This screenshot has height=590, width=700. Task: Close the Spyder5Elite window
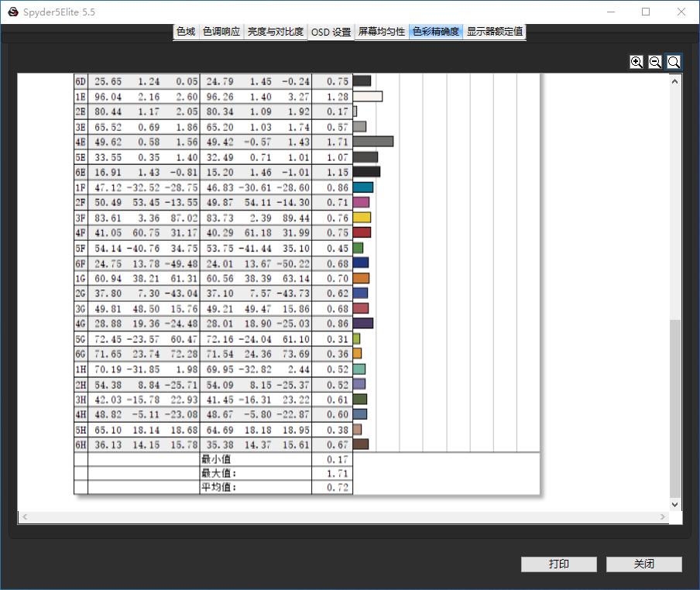click(681, 12)
